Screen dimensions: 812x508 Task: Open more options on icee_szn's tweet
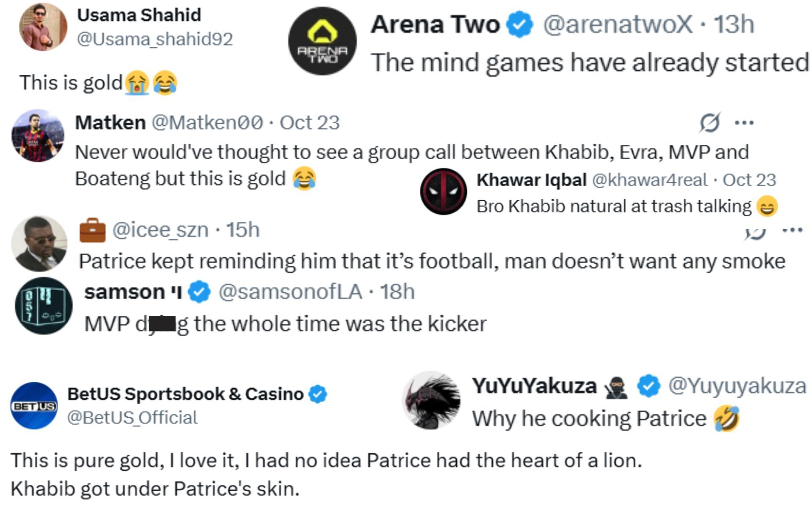pos(792,230)
